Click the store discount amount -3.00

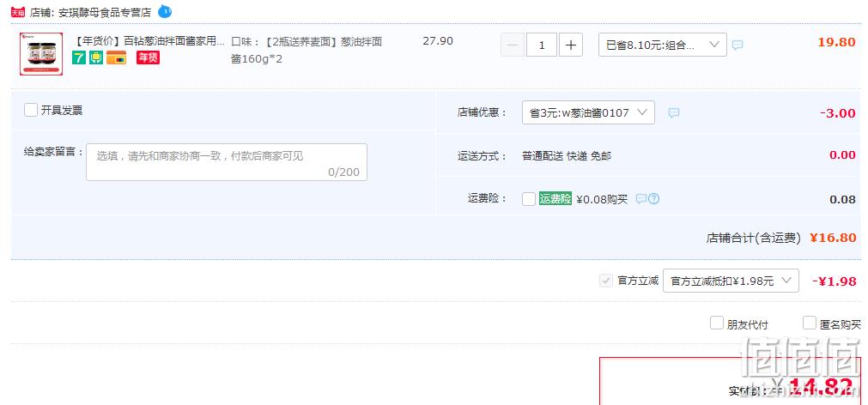click(x=838, y=113)
